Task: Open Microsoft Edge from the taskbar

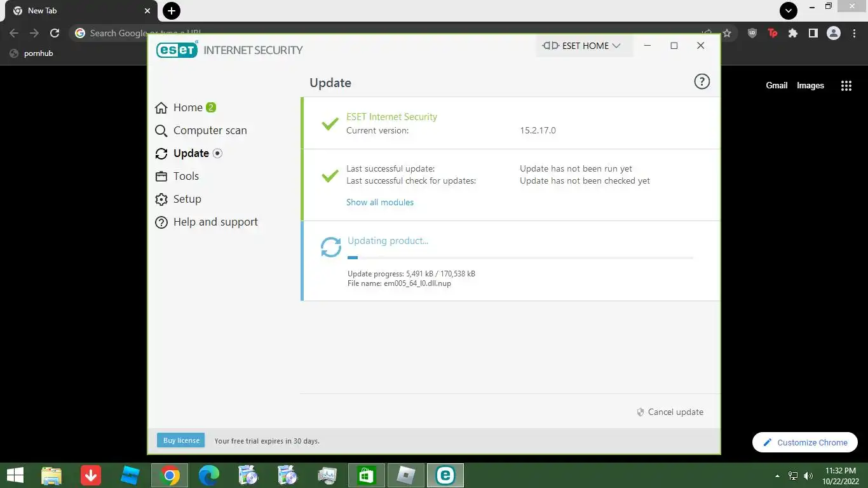Action: point(209,475)
